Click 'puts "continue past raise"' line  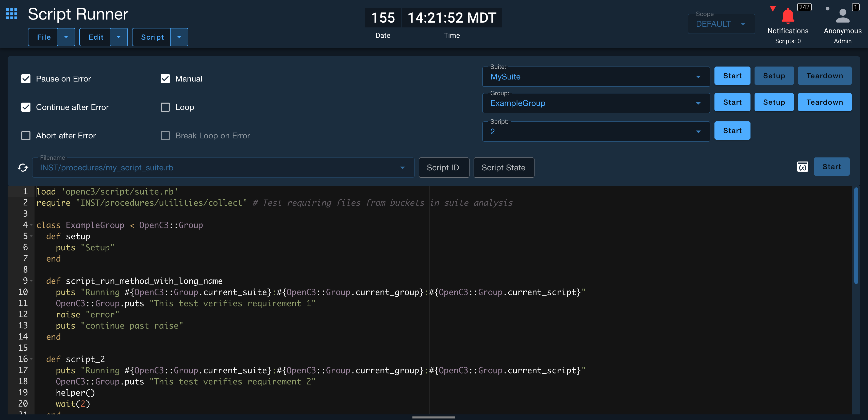[x=119, y=326]
